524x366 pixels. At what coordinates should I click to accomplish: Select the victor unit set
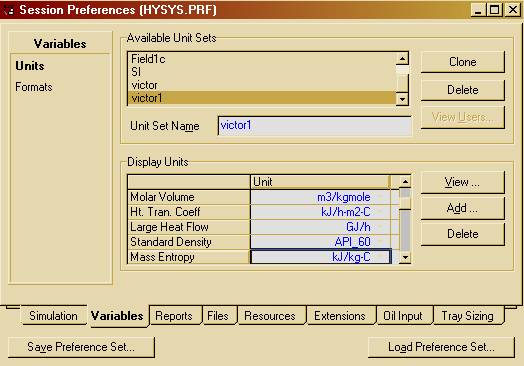coord(262,85)
